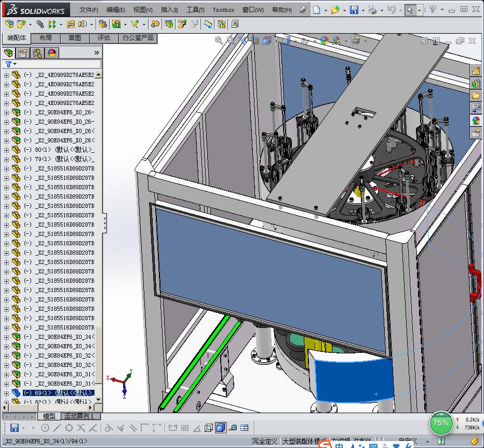This screenshot has height=448, width=484.
Task: Click the Linear Component Pattern icon
Action: coord(52,24)
